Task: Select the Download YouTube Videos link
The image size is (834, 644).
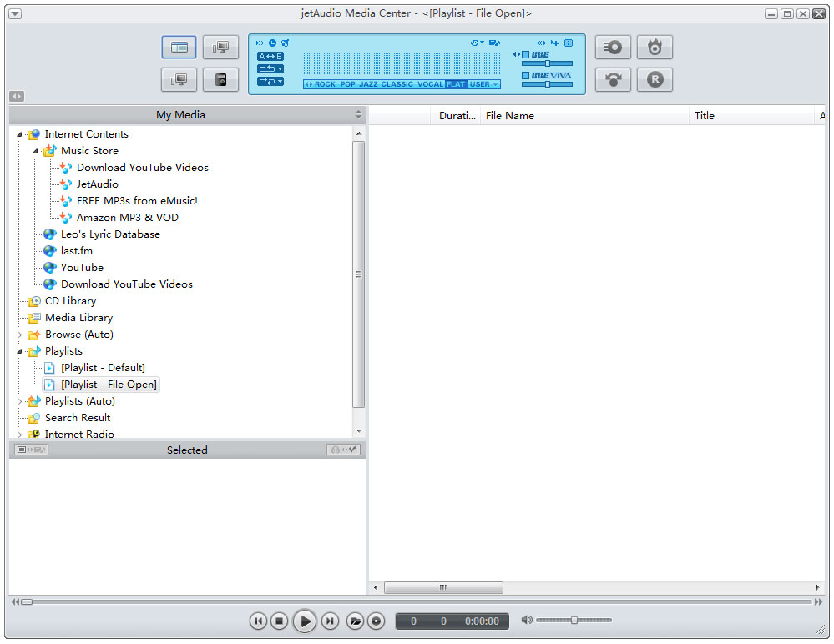Action: (x=143, y=167)
